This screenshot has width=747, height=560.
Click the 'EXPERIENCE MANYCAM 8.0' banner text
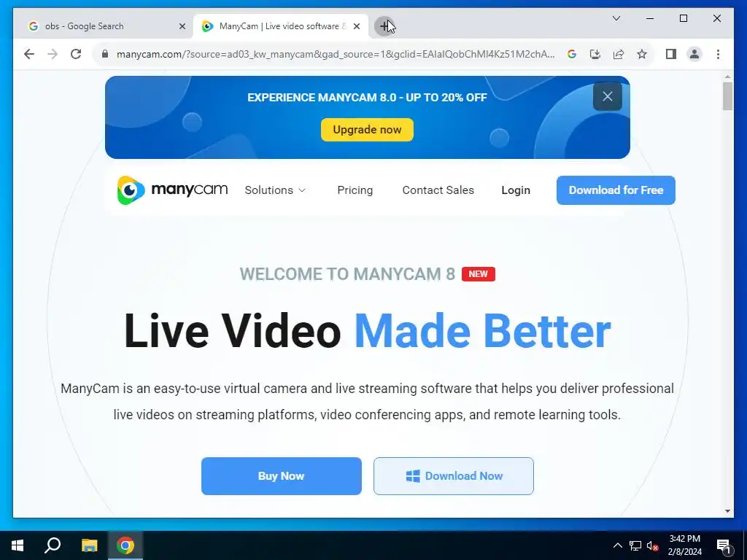point(368,98)
